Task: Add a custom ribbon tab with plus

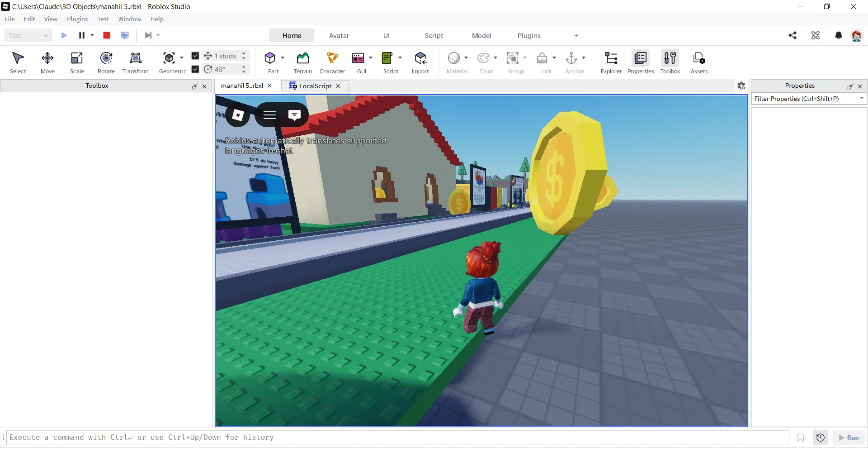Action: [576, 36]
